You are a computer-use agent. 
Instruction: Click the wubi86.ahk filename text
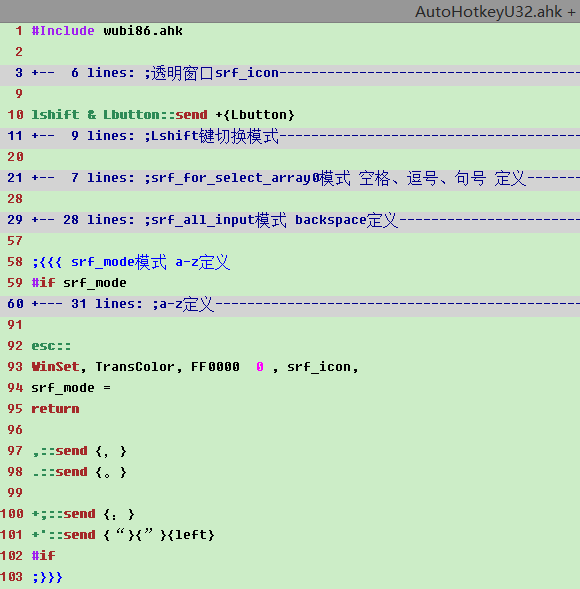click(x=143, y=31)
